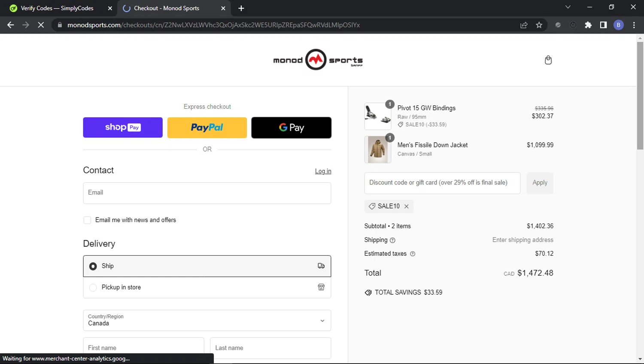Screen dimensions: 644x364
Task: Click the Last name field
Action: click(x=270, y=348)
